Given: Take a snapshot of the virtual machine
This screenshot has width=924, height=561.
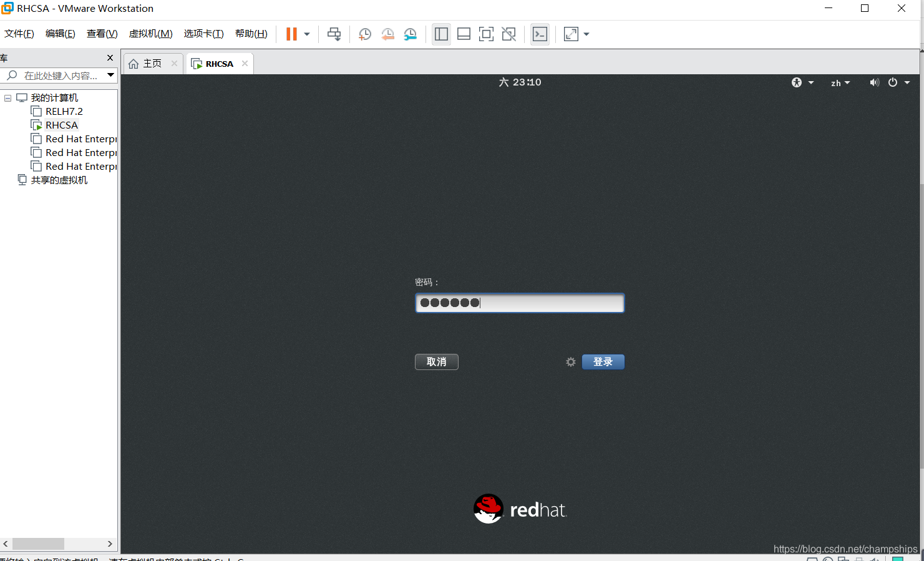Looking at the screenshot, I should click(365, 34).
